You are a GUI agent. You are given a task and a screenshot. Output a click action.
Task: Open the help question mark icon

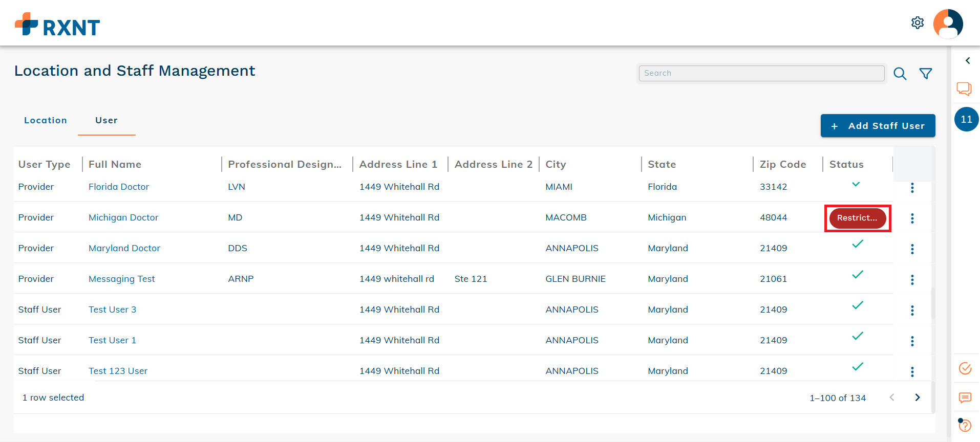pyautogui.click(x=965, y=425)
